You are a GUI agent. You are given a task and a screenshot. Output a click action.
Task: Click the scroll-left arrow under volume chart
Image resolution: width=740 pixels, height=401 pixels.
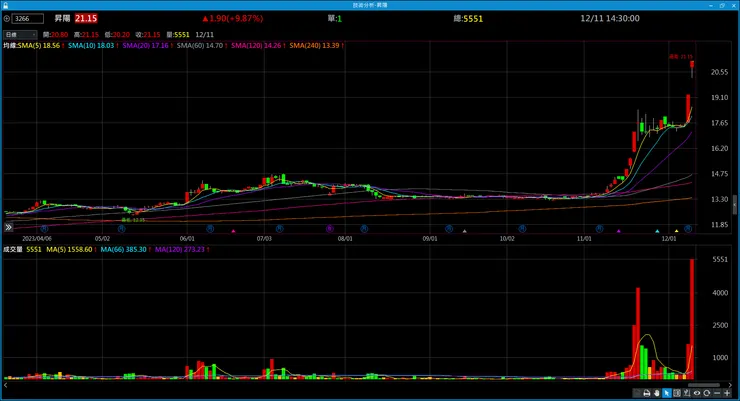[6, 385]
